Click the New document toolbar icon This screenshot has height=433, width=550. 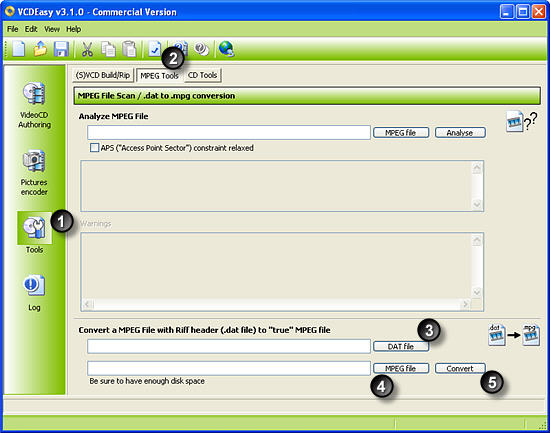pos(19,48)
